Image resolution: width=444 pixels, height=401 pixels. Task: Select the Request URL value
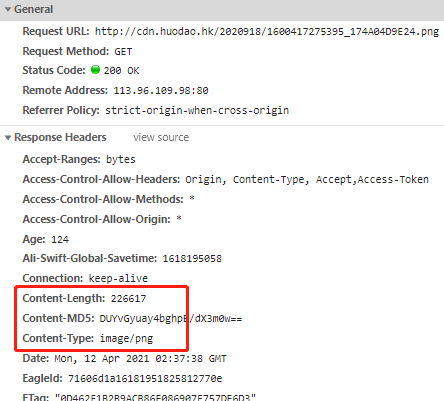point(267,32)
